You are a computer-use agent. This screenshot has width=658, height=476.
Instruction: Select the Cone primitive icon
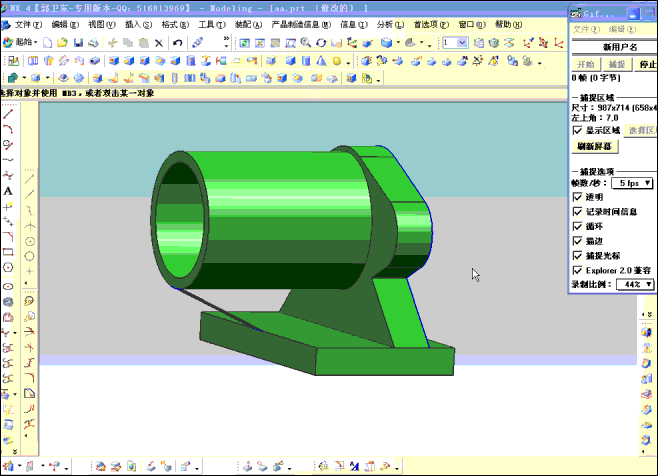click(321, 61)
